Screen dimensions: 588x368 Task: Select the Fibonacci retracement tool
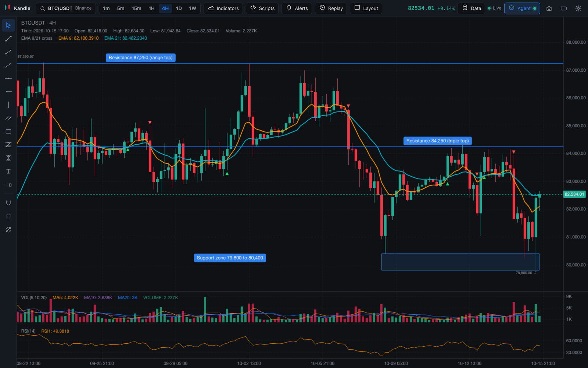point(8,145)
